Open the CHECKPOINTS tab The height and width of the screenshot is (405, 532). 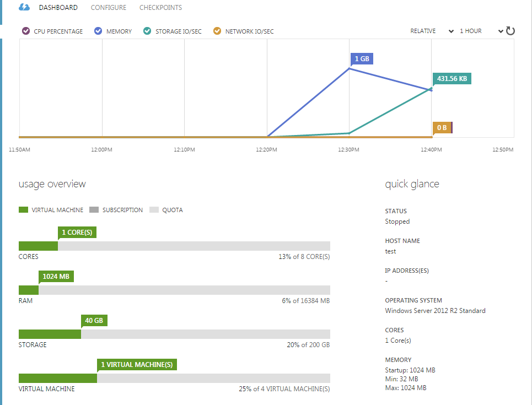[x=160, y=7]
